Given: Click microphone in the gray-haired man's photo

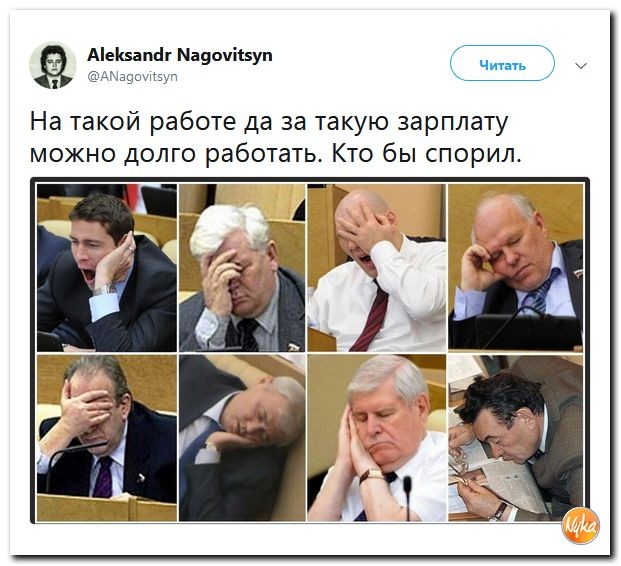Looking at the screenshot, I should [408, 497].
